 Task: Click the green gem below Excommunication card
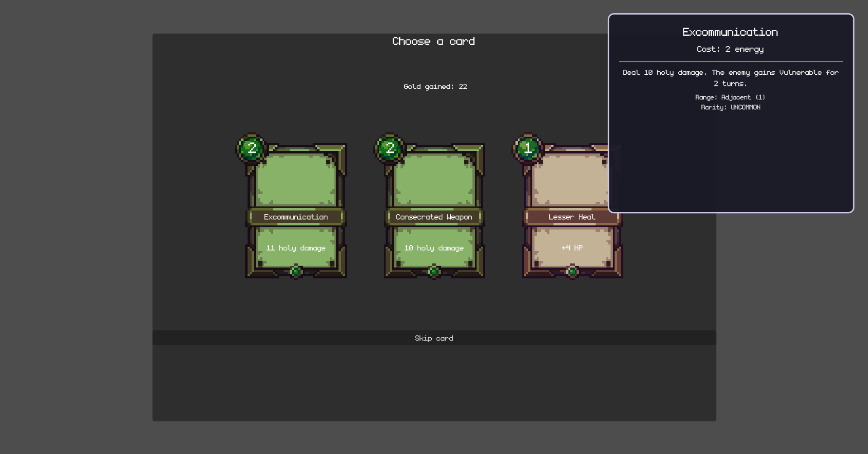tap(296, 272)
